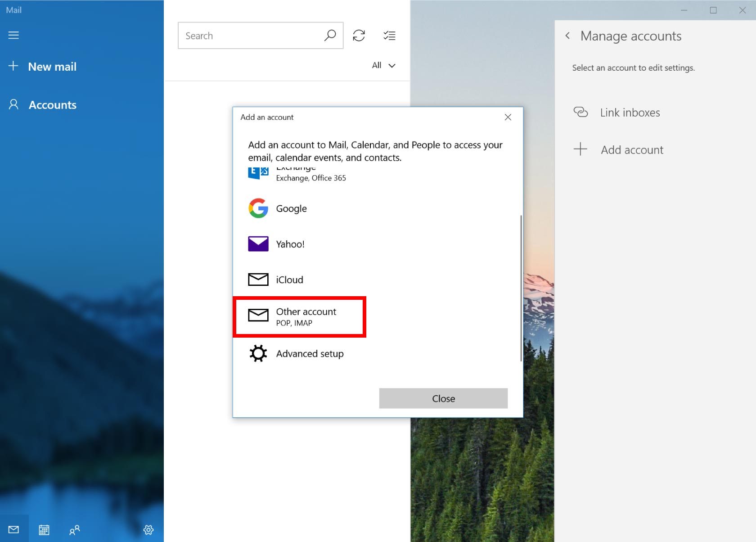Click the plus icon beside Add account

(580, 149)
